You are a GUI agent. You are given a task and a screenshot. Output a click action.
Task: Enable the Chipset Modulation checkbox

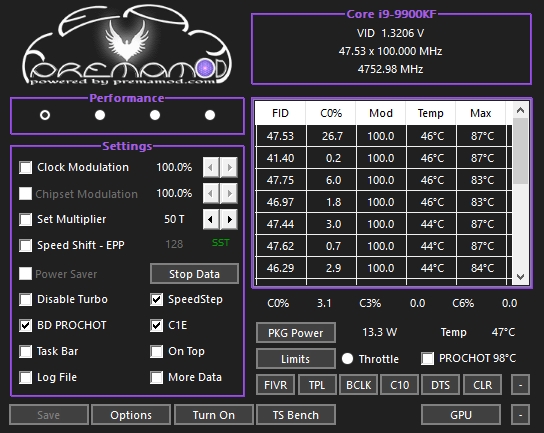(25, 193)
